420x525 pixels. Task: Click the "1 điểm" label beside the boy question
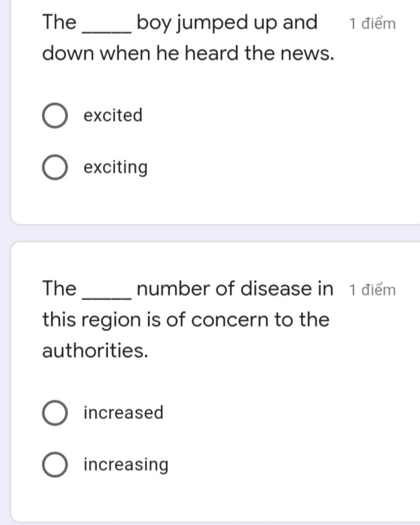click(372, 23)
